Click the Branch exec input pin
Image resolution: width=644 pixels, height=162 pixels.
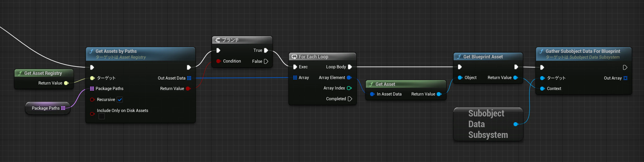(x=218, y=50)
